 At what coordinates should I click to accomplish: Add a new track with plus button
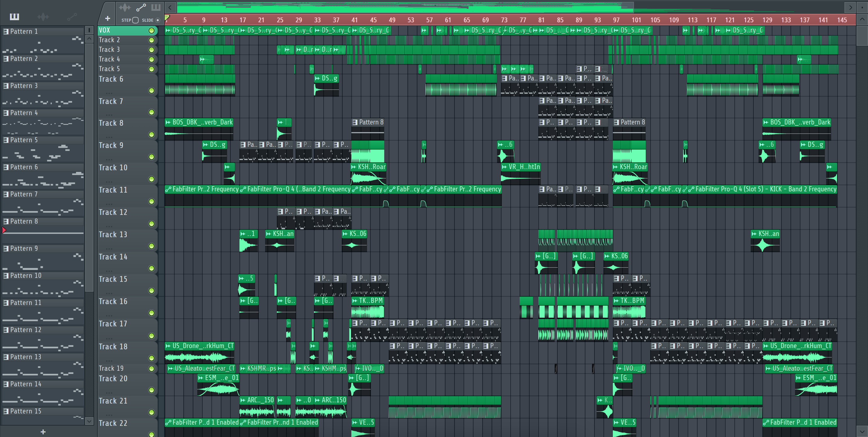click(x=107, y=18)
